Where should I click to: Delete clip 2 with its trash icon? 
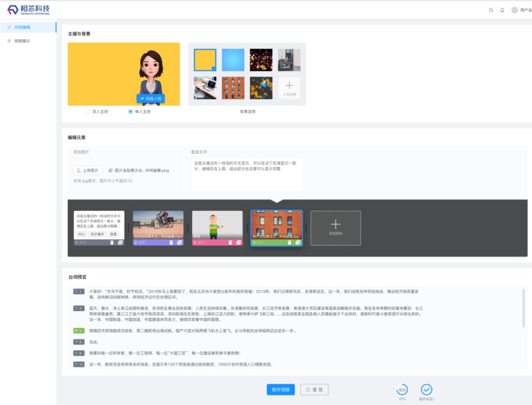(x=171, y=242)
